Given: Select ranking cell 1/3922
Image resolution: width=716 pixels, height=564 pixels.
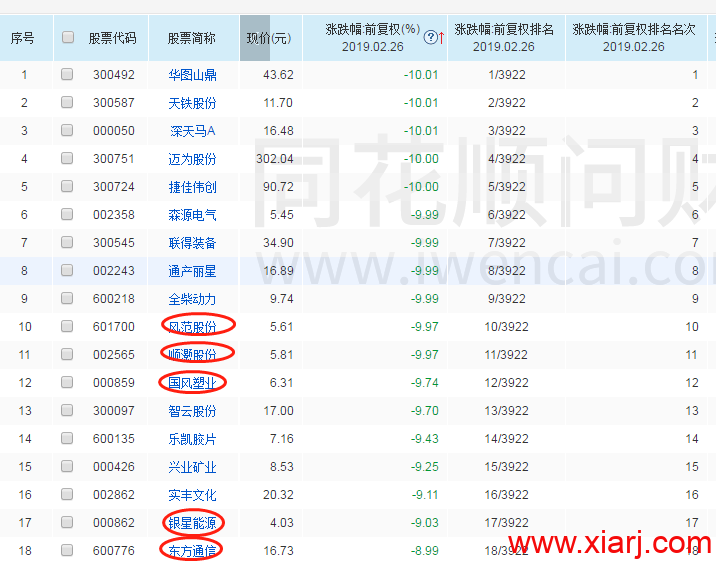Looking at the screenshot, I should pyautogui.click(x=506, y=75).
